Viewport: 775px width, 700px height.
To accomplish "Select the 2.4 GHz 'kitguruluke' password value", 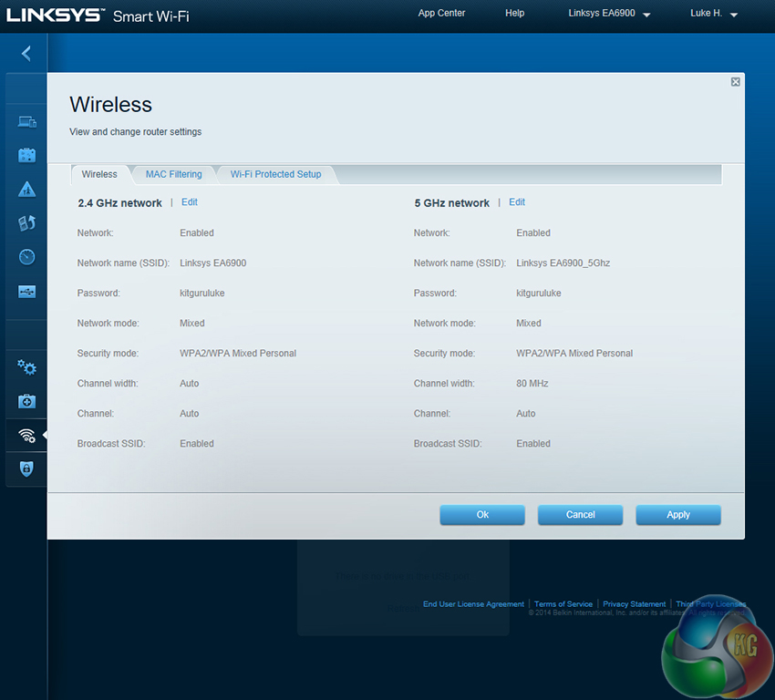I will tap(202, 293).
